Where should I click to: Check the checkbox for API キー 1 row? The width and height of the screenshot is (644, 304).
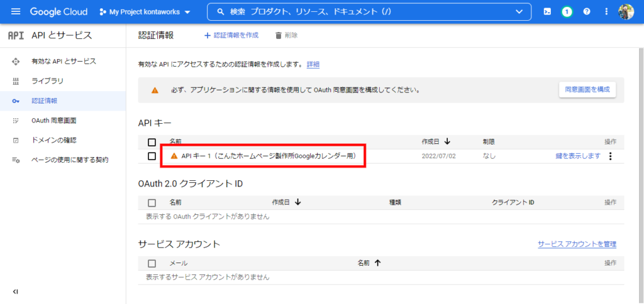[x=152, y=156]
